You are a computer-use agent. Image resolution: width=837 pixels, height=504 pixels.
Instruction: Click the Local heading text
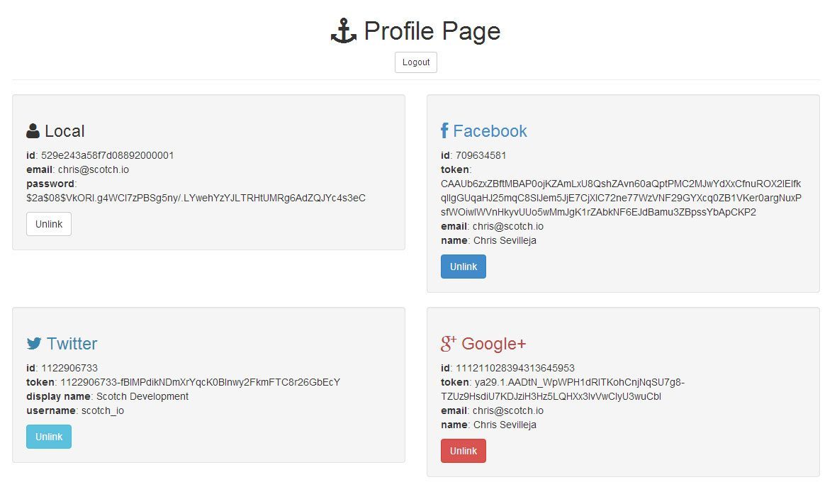coord(64,131)
